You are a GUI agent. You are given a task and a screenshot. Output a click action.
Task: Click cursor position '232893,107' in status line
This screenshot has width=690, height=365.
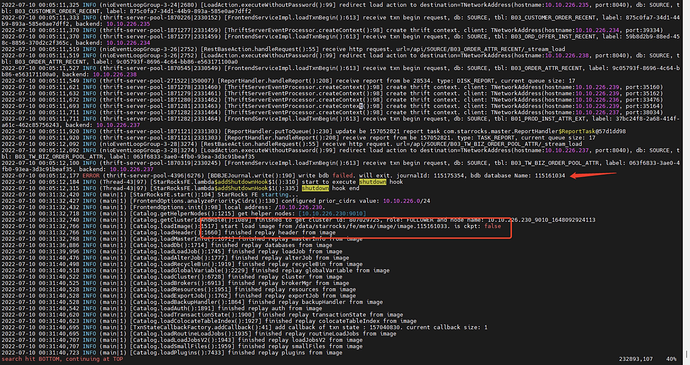(636, 359)
